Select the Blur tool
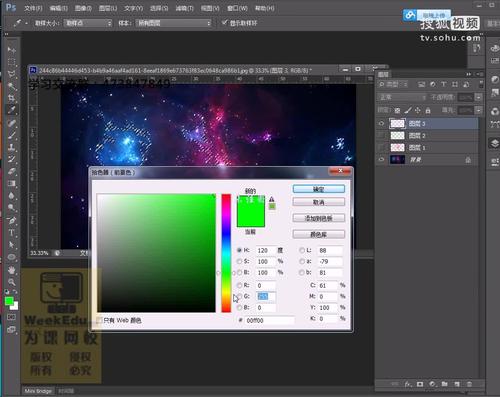Image resolution: width=500 pixels, height=397 pixels. click(12, 195)
